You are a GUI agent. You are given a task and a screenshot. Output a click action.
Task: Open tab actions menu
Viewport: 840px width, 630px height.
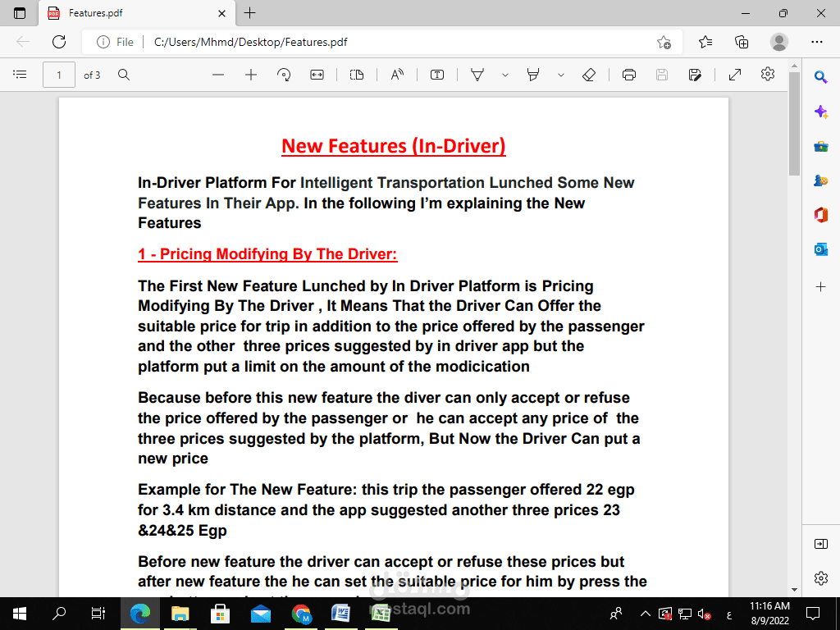pyautogui.click(x=20, y=13)
